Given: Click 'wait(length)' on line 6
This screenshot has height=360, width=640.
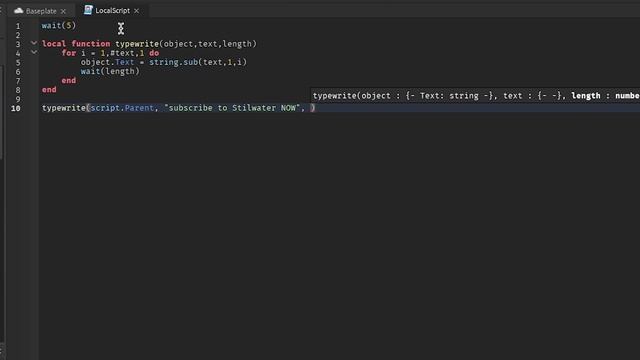Looking at the screenshot, I should click(110, 71).
